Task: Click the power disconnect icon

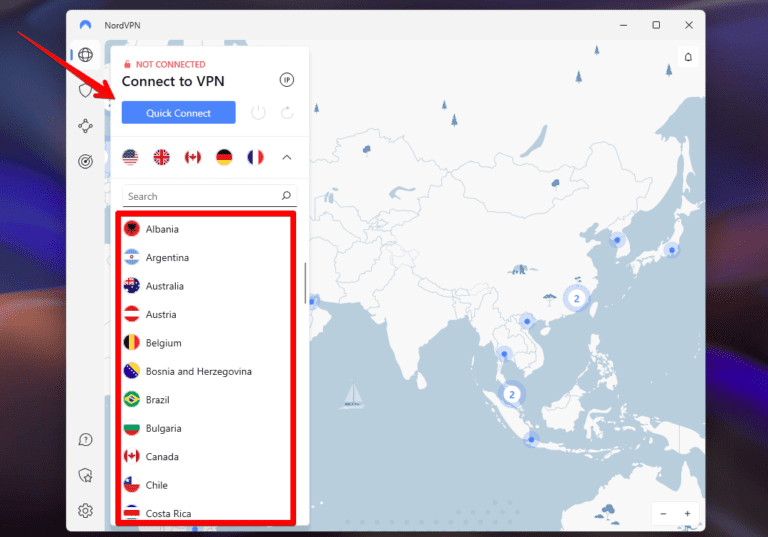Action: [258, 113]
